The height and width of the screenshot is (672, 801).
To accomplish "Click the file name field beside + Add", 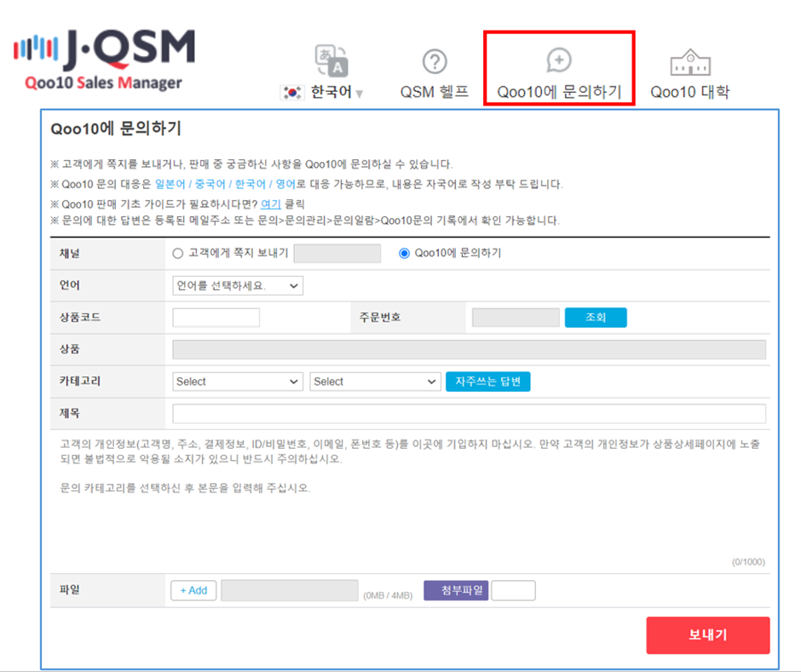I will point(290,590).
